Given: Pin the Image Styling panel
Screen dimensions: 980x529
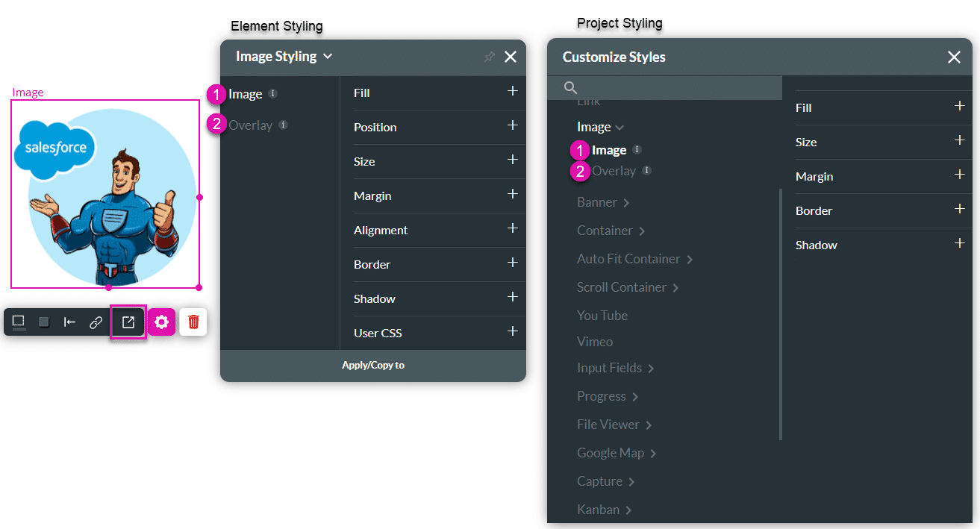Looking at the screenshot, I should [489, 56].
